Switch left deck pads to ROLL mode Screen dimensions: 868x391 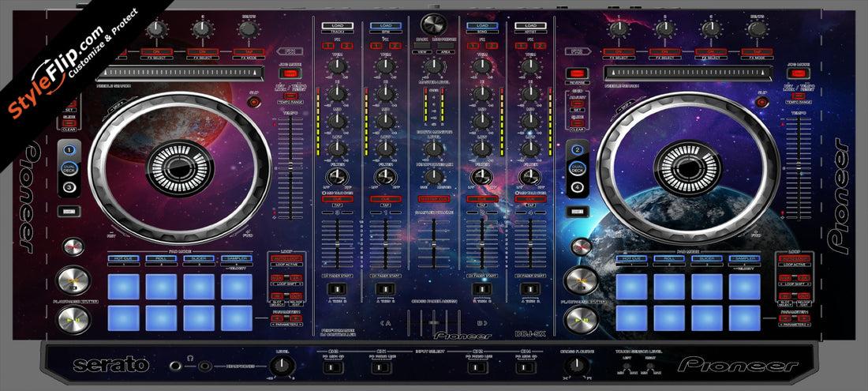(161, 258)
